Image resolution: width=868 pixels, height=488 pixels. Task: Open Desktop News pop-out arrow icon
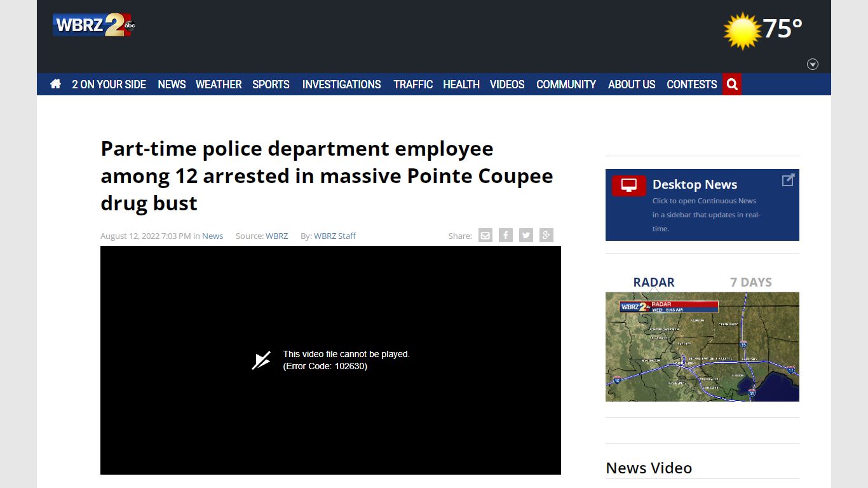tap(788, 180)
